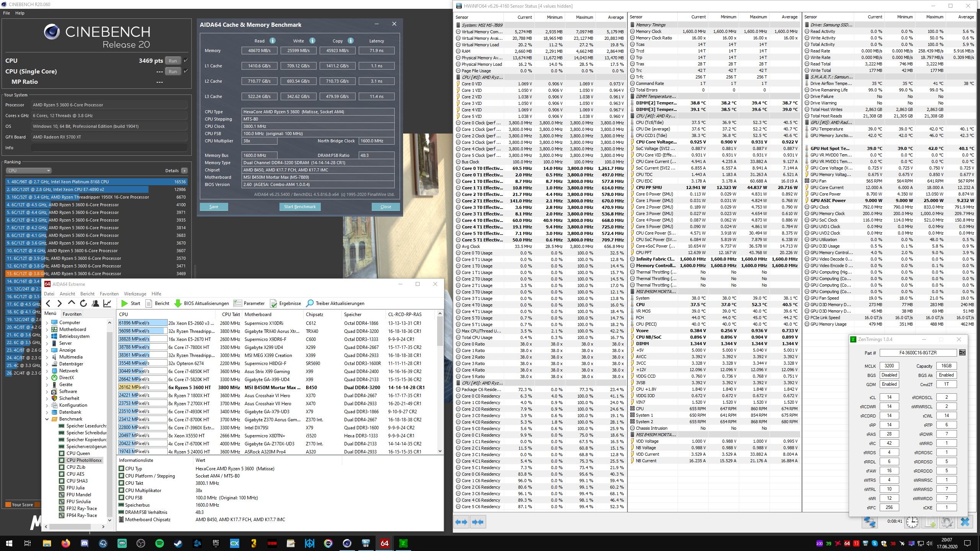Reset HWiNFO sensor clock timer
The image size is (980, 551).
click(x=912, y=522)
